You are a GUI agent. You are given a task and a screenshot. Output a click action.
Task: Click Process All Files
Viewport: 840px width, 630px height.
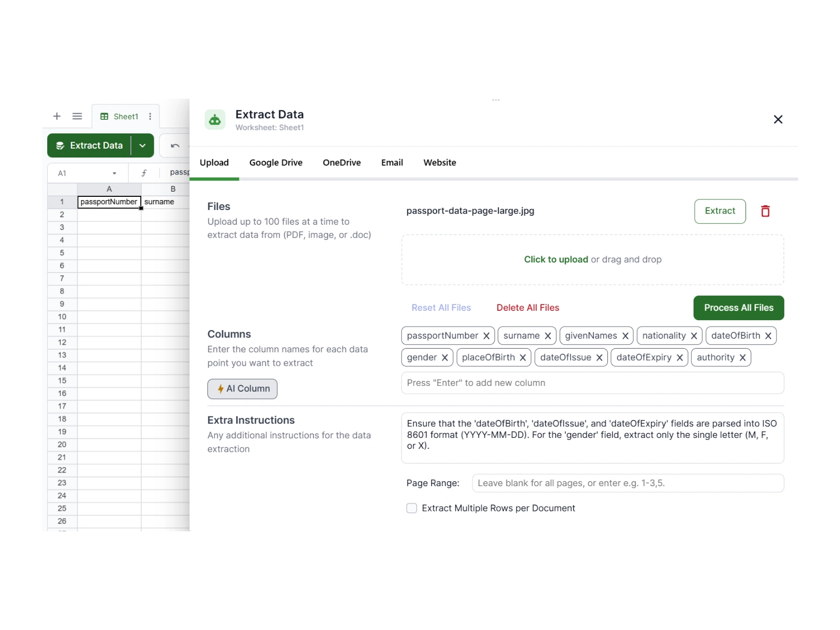pyautogui.click(x=739, y=308)
